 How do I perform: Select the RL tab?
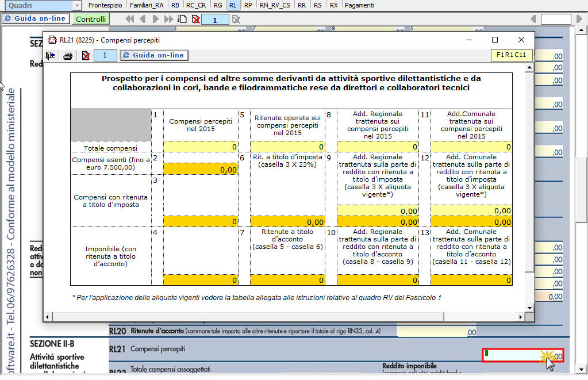click(x=233, y=5)
